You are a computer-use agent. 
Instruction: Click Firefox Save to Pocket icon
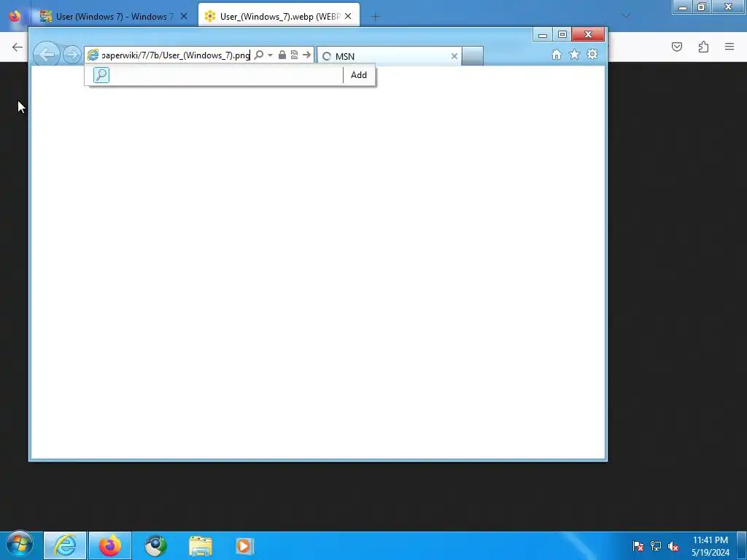click(x=677, y=47)
